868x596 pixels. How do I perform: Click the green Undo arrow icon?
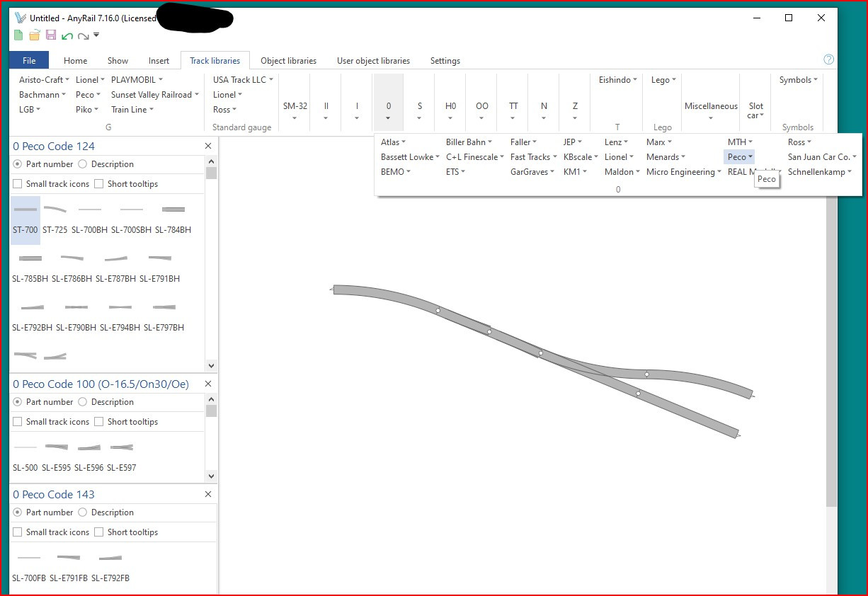click(x=67, y=36)
